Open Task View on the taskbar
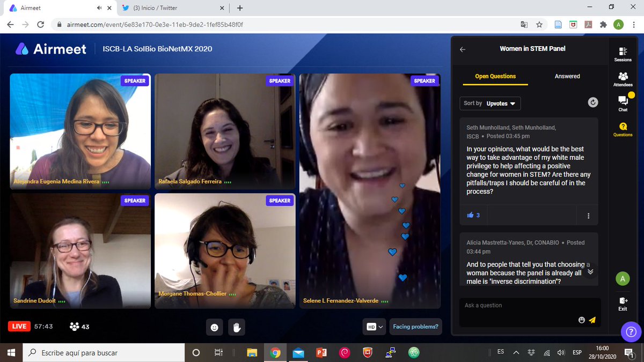The image size is (644, 362). point(218,352)
